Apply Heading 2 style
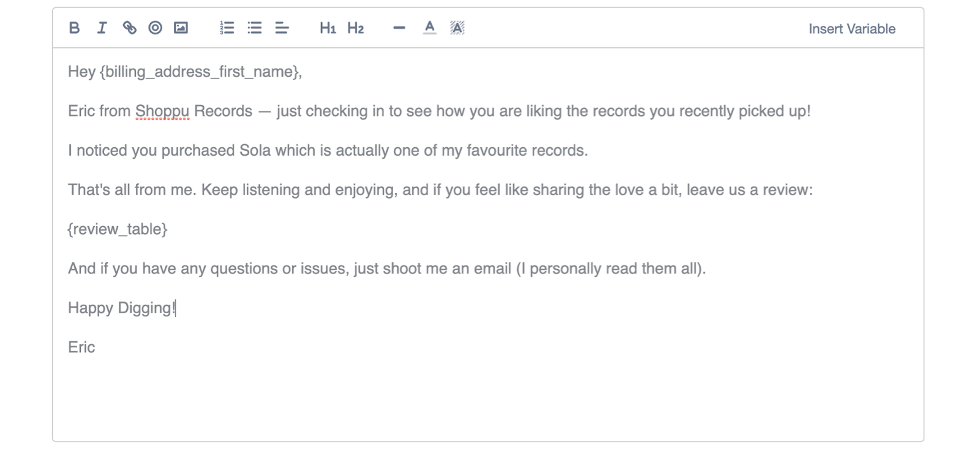This screenshot has height=450, width=980. tap(355, 28)
